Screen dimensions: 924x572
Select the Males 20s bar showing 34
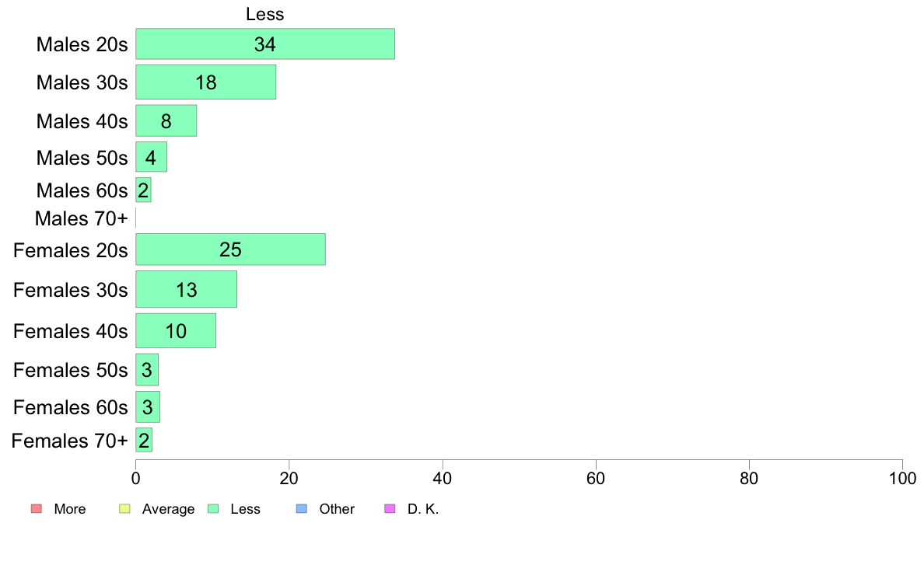[265, 44]
